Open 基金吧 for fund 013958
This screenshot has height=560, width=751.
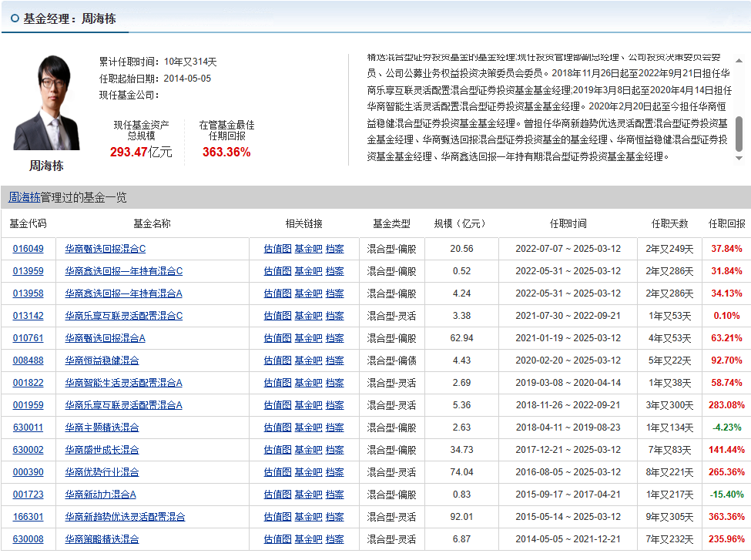click(x=308, y=293)
